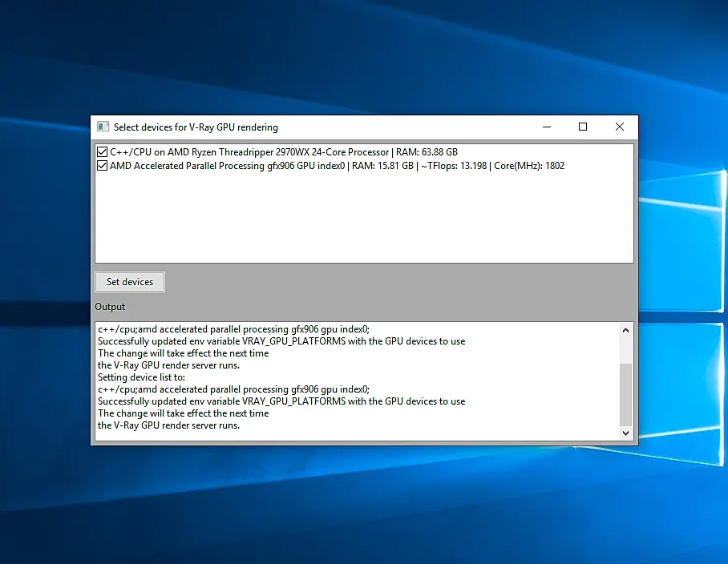Uncheck the C++/CPU Threadripper device checkbox

click(x=102, y=151)
